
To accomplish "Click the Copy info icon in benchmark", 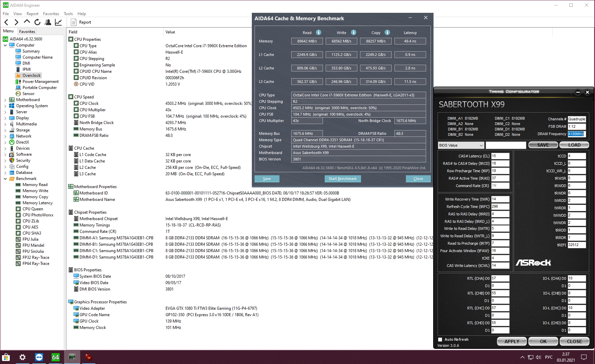I will pyautogui.click(x=387, y=32).
